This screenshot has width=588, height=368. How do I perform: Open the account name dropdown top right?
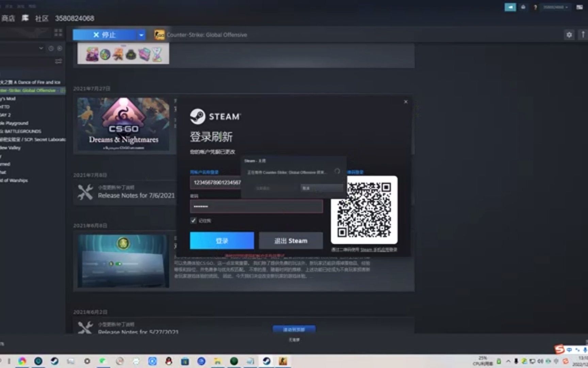click(x=556, y=7)
